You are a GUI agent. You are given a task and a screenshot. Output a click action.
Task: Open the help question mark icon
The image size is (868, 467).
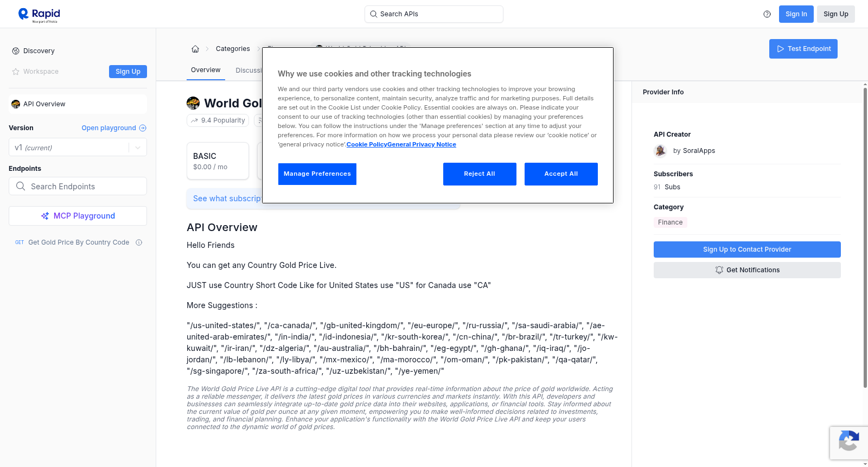(x=767, y=14)
